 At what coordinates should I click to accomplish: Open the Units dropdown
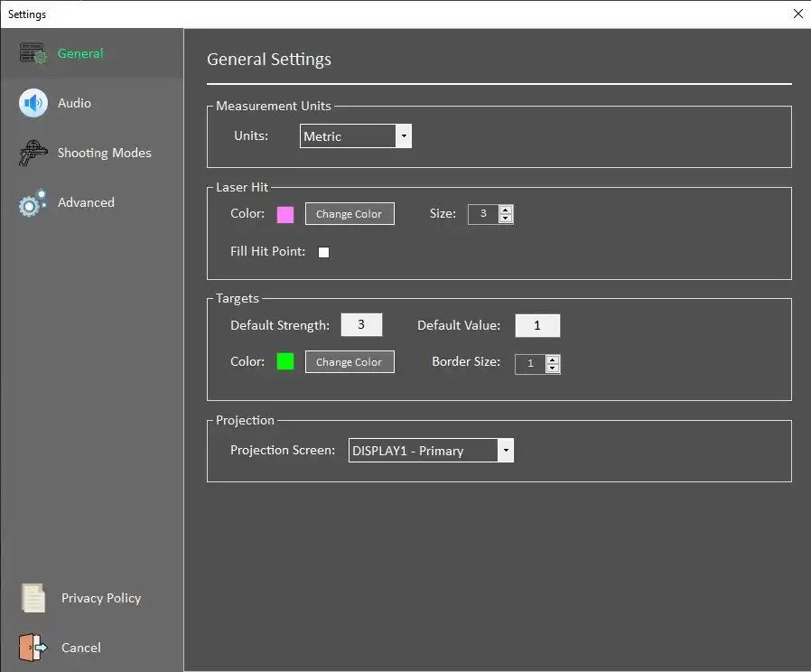coord(404,136)
